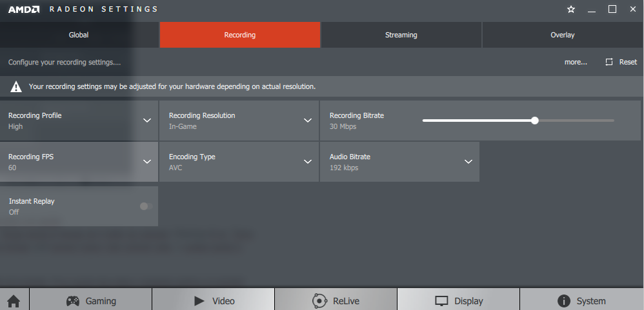Open the Encoding Type dropdown
The height and width of the screenshot is (310, 644).
point(308,162)
